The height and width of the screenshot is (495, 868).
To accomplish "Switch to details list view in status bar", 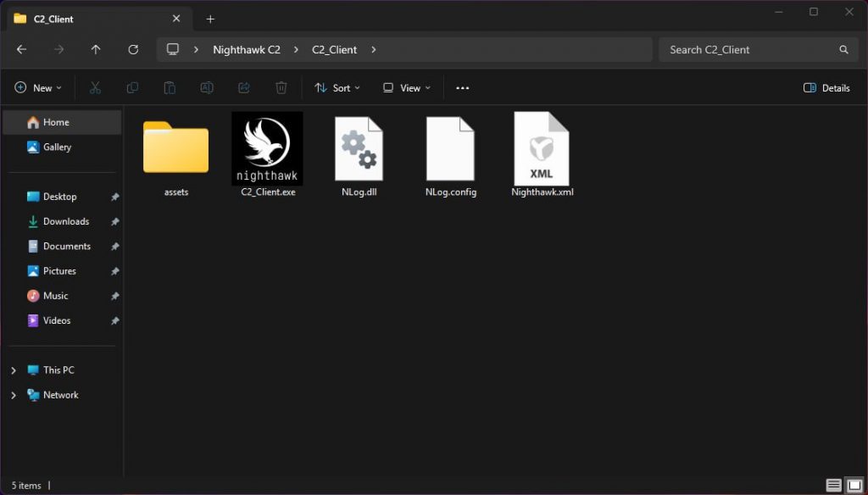I will [834, 486].
